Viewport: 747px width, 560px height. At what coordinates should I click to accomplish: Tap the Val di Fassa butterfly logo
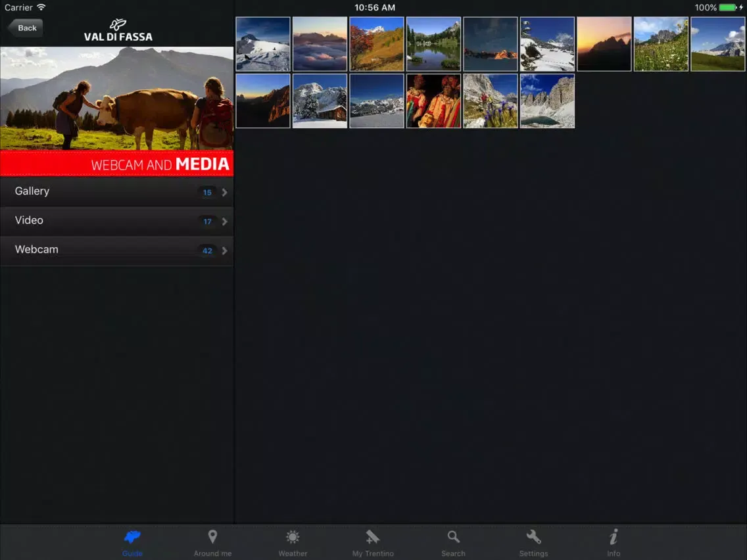[x=118, y=24]
